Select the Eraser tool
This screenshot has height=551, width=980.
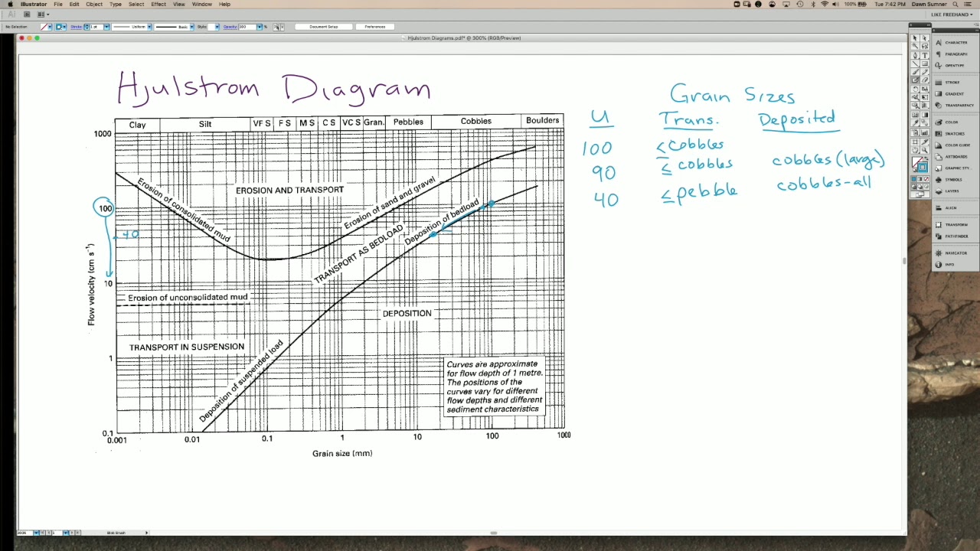click(924, 80)
